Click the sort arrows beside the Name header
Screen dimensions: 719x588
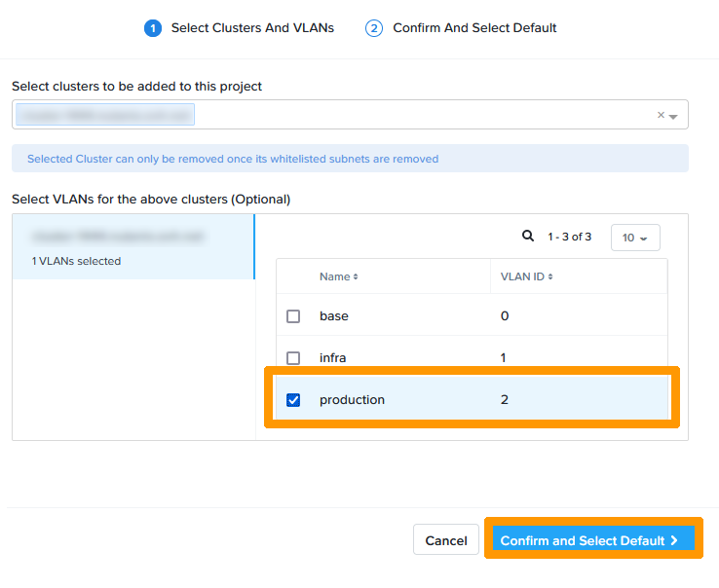356,277
